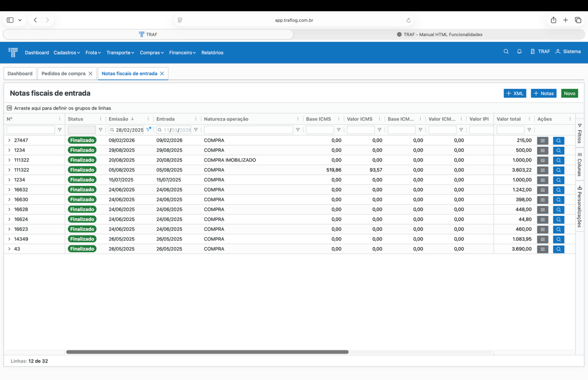Click the Emissão column active filter icon
This screenshot has height=380, width=588.
point(148,130)
